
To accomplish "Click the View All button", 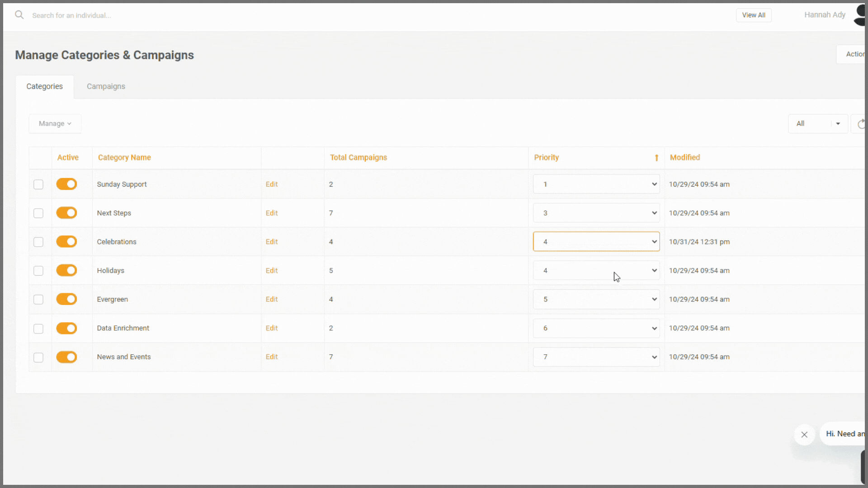I will click(754, 15).
